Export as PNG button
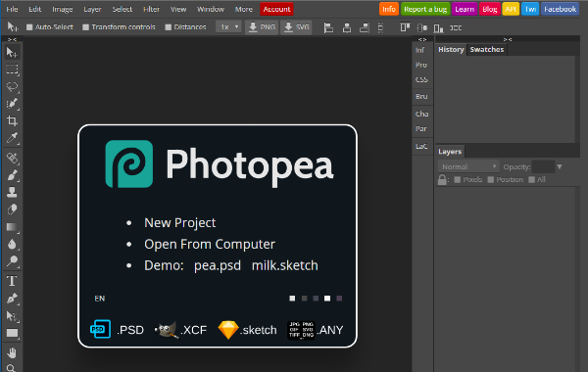 (262, 27)
